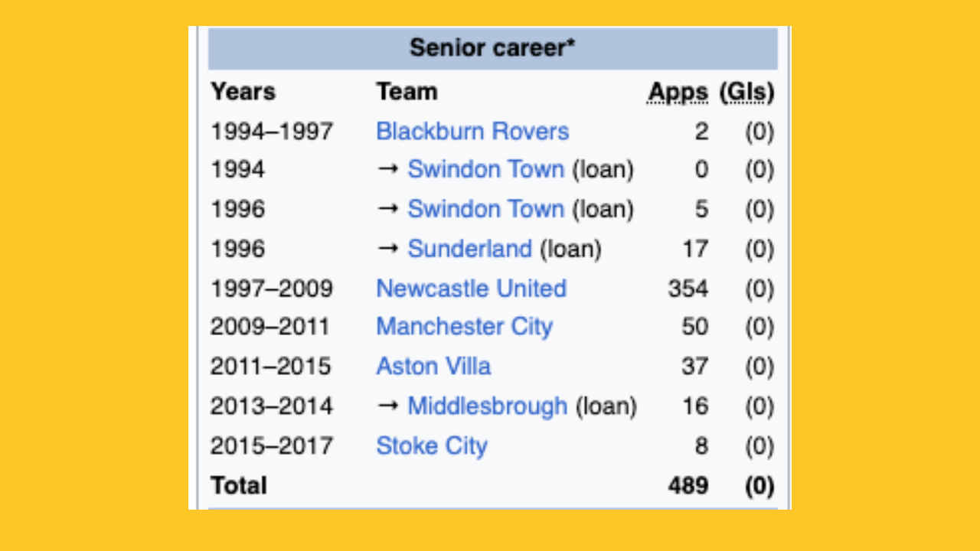Follow the Stoke City link
This screenshot has height=551, width=980.
point(432,445)
